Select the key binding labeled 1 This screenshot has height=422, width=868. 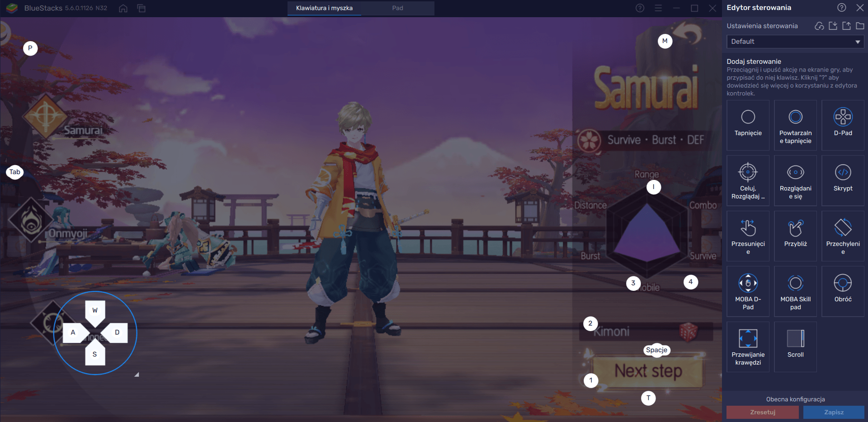coord(591,380)
